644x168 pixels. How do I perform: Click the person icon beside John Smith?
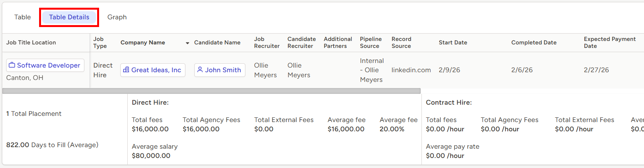[x=200, y=70]
